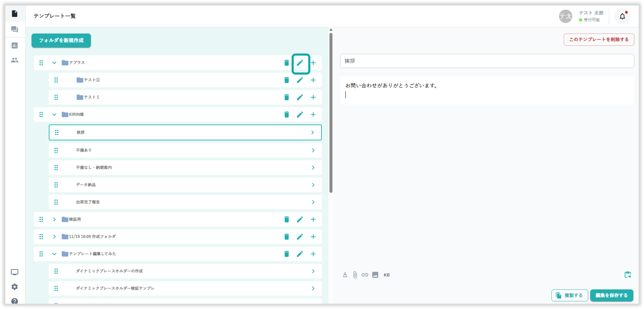Open settings gear in left sidebar
The height and width of the screenshot is (309, 644).
(15, 287)
